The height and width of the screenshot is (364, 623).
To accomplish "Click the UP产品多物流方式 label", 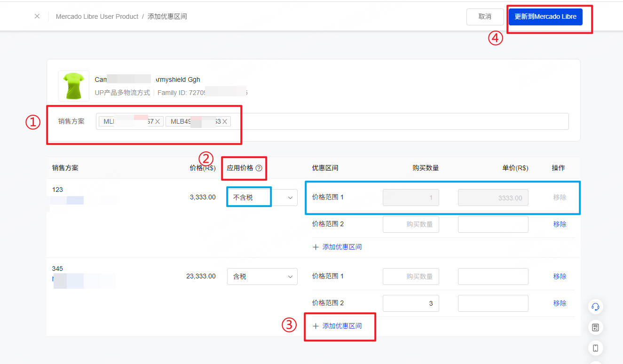I will [122, 93].
